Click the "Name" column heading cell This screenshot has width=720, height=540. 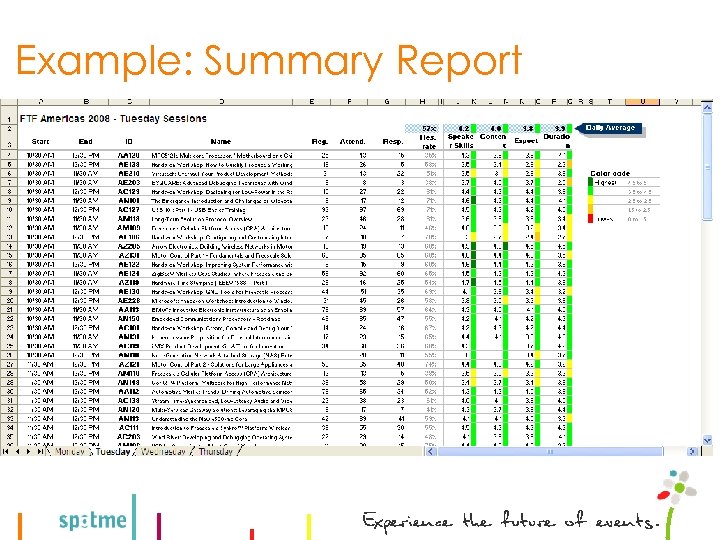221,141
